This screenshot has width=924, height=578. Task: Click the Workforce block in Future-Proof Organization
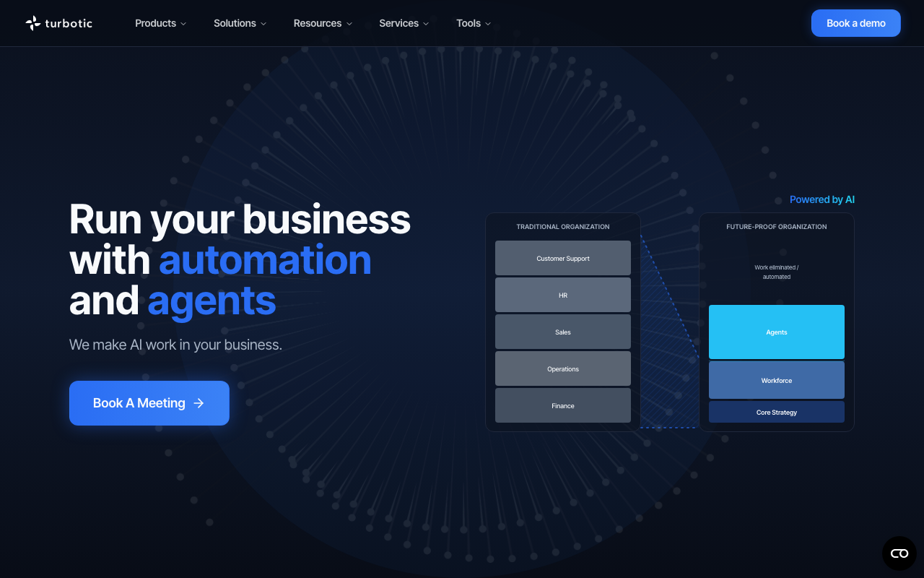pos(776,379)
